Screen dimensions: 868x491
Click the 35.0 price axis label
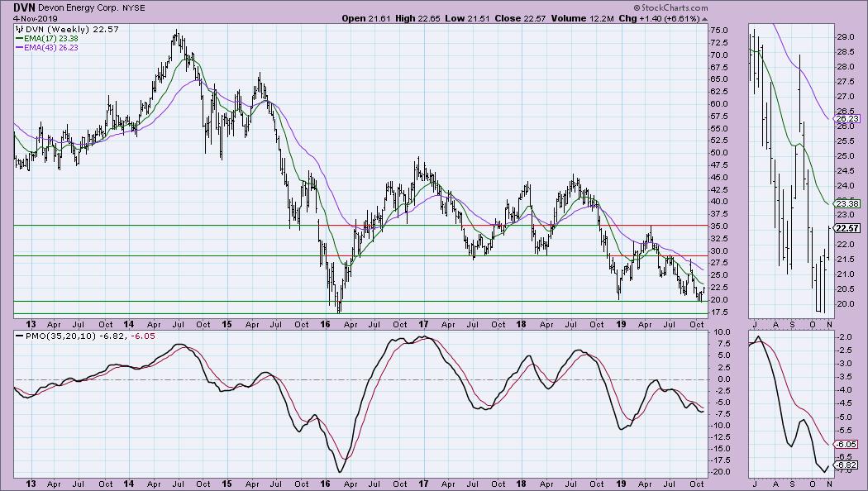719,226
